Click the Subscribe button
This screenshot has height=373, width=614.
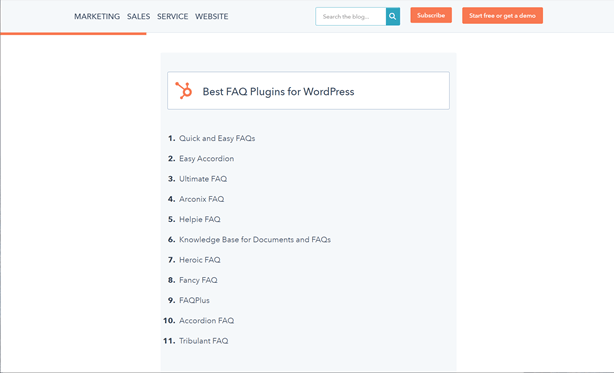click(x=431, y=15)
